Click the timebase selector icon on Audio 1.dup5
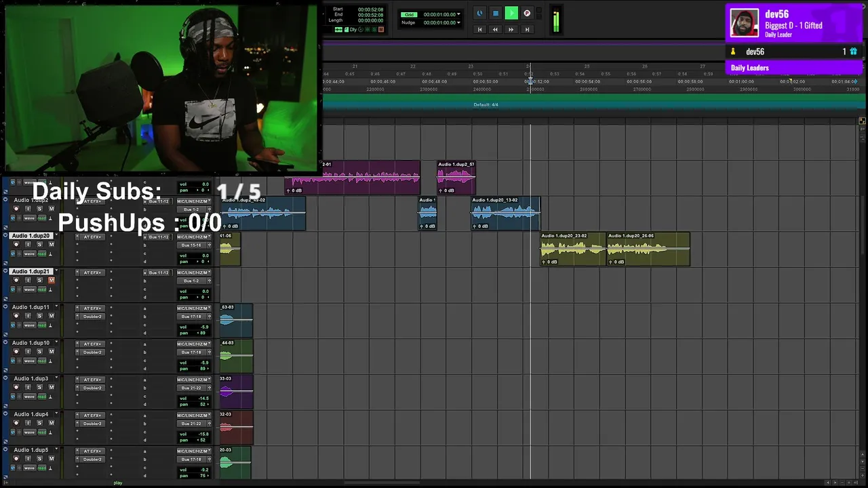868x488 pixels. 12,468
